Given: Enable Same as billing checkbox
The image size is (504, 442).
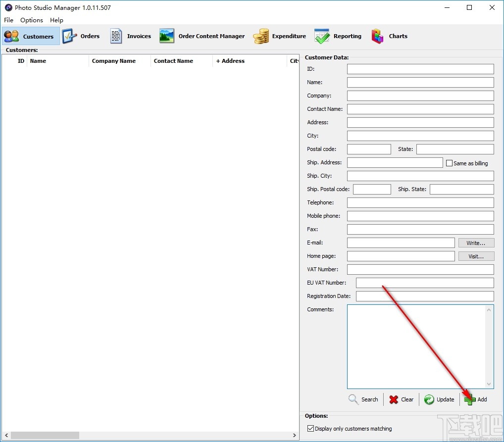Looking at the screenshot, I should pyautogui.click(x=449, y=163).
